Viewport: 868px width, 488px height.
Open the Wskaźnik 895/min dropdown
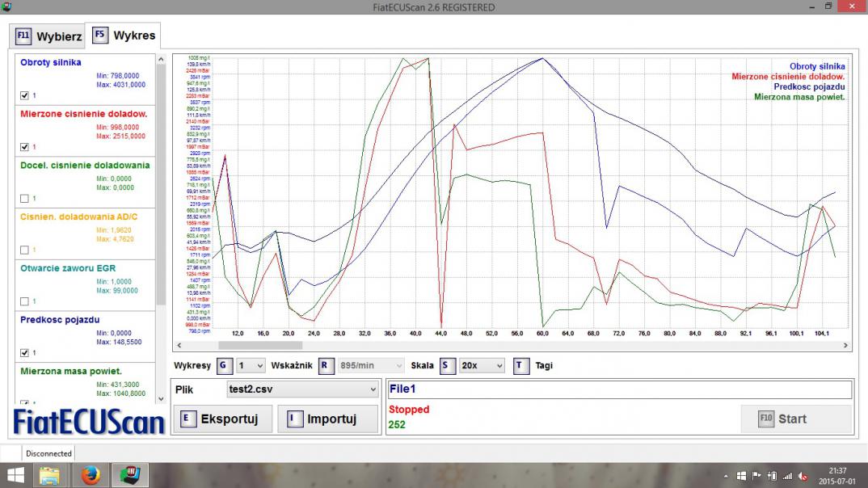click(370, 366)
